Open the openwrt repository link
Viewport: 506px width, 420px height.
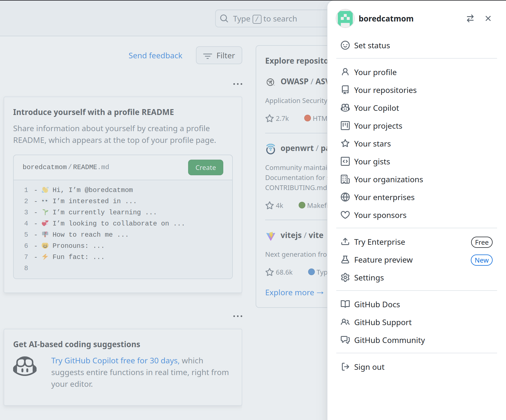[304, 148]
